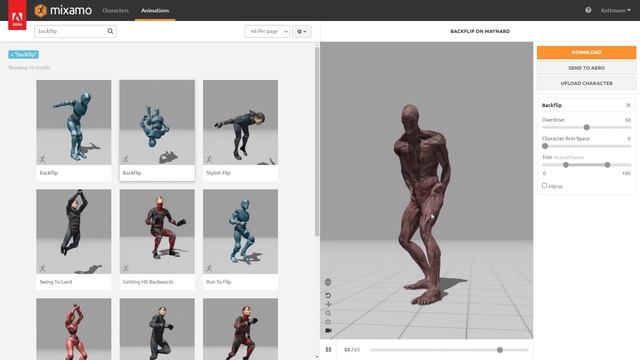The image size is (640, 360).
Task: Select the zoom magnifier icon in viewer
Action: (328, 313)
